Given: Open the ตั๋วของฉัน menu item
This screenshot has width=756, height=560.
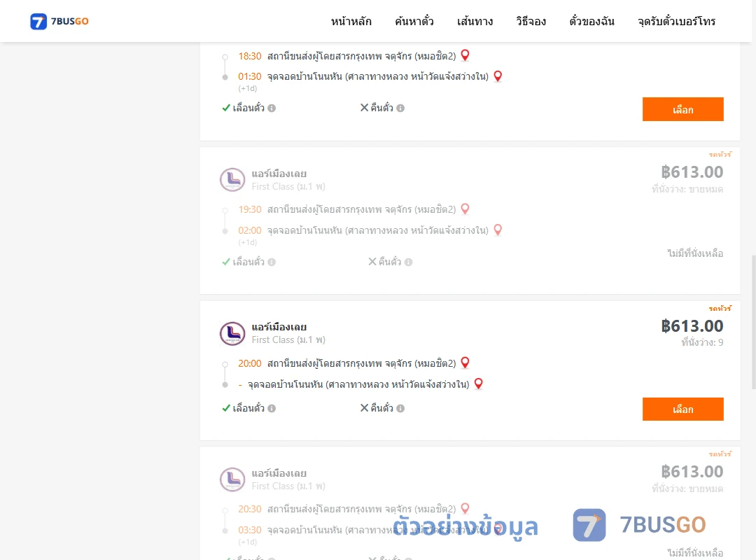Looking at the screenshot, I should (x=591, y=21).
